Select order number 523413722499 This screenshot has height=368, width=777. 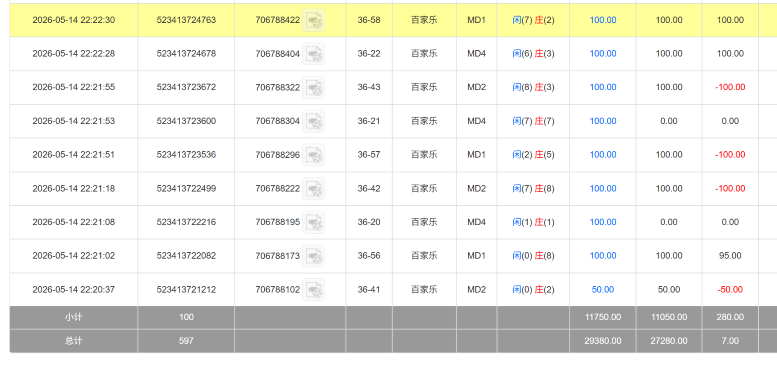186,188
